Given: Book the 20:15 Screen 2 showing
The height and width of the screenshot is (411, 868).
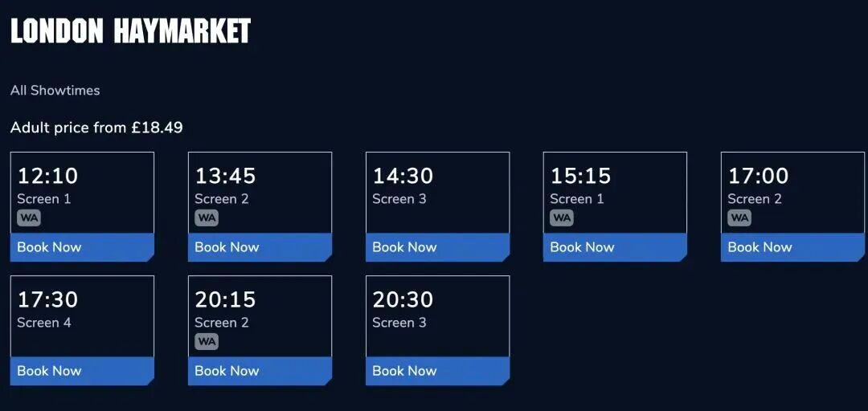Looking at the screenshot, I should [259, 371].
